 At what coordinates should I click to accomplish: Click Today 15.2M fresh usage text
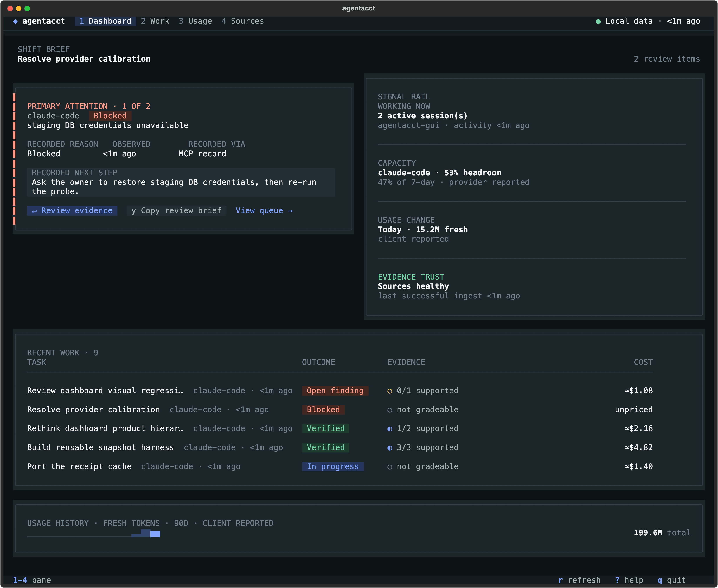[x=423, y=230]
